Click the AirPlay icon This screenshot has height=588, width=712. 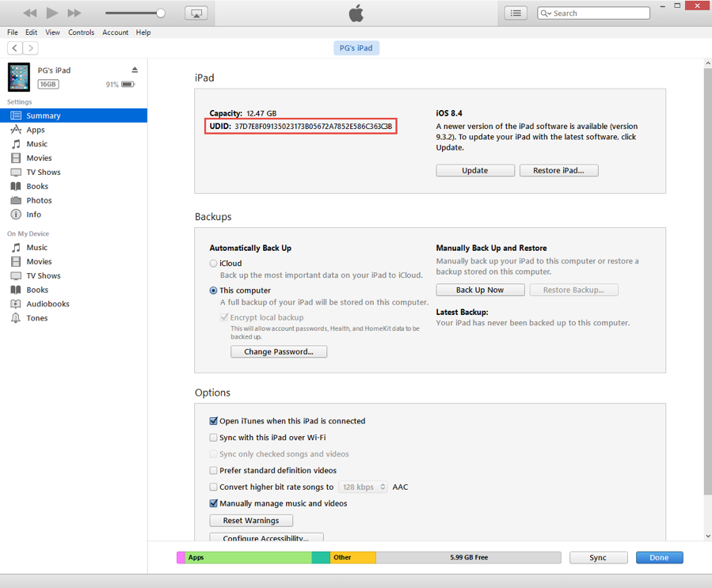196,13
